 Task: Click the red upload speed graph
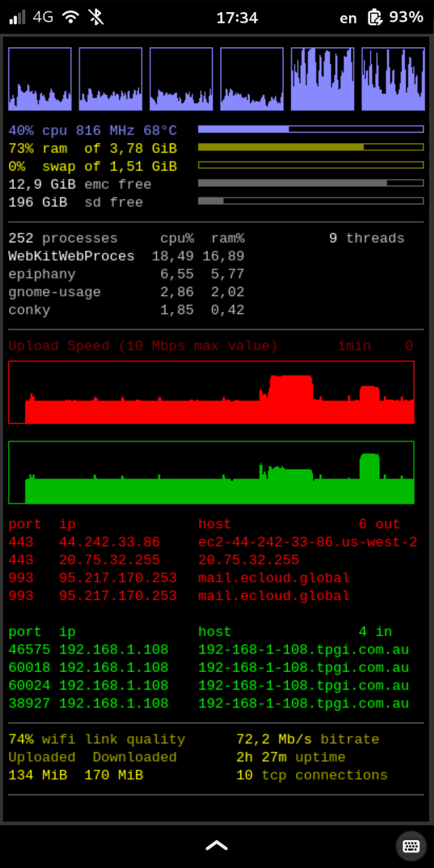click(211, 392)
